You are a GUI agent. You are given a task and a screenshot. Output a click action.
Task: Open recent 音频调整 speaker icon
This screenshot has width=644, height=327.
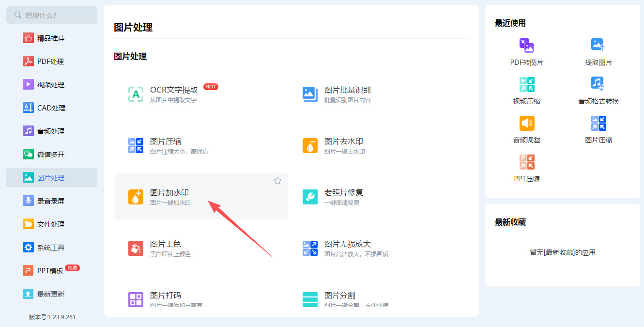[x=527, y=123]
